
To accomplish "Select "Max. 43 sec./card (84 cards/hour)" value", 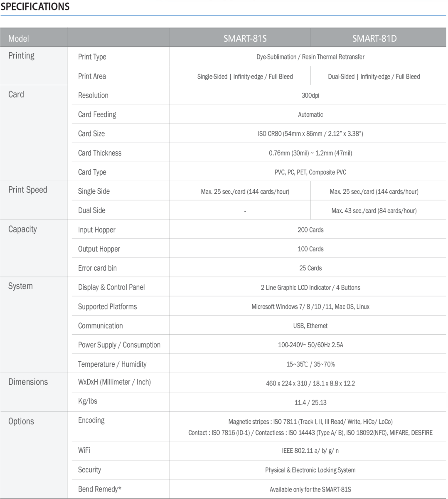I will click(374, 211).
